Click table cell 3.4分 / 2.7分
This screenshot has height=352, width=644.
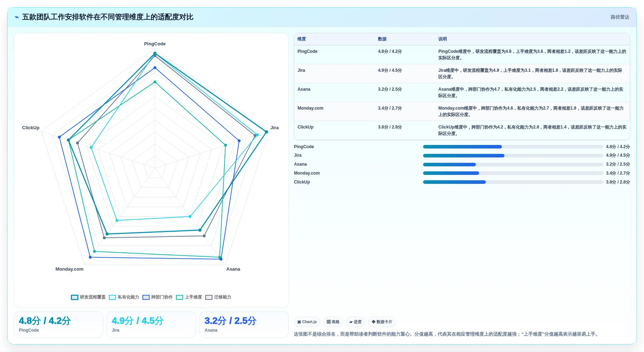(x=390, y=108)
